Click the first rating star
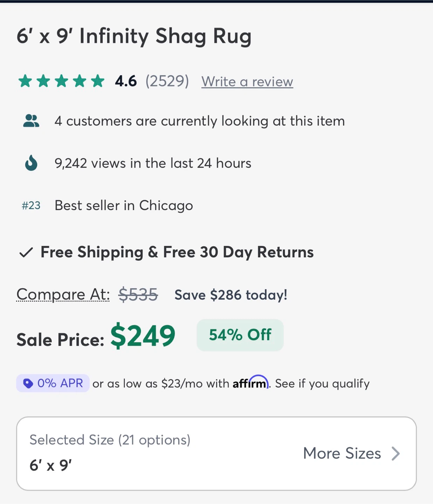Image resolution: width=433 pixels, height=504 pixels. 25,81
